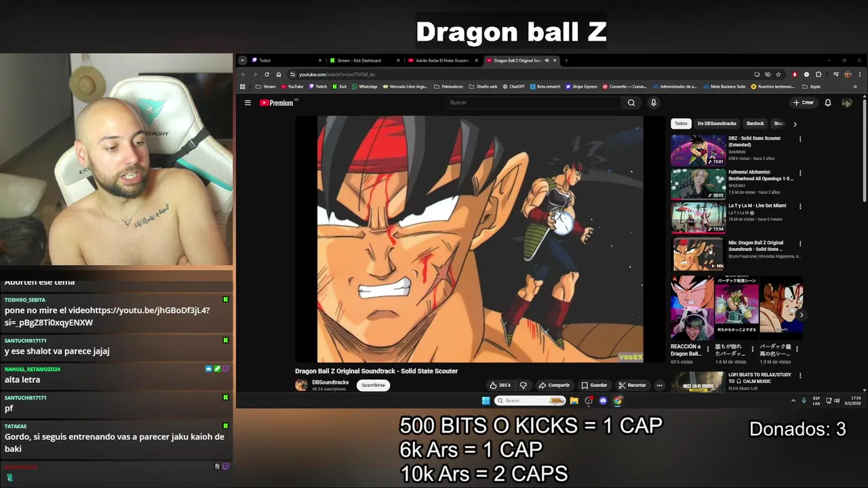Open the YouTube account avatar menu
868x488 pixels.
pos(847,102)
